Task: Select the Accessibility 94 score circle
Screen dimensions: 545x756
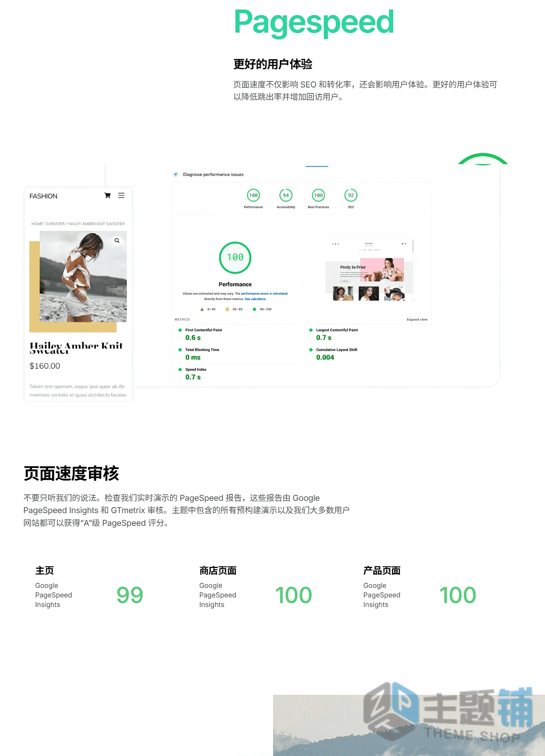Action: [286, 195]
